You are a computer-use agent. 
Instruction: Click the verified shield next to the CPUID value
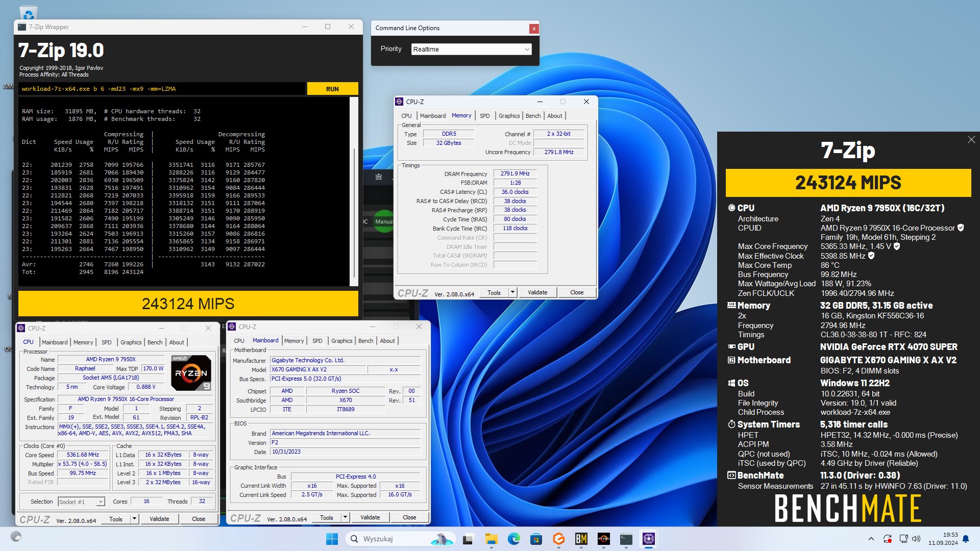(x=961, y=228)
